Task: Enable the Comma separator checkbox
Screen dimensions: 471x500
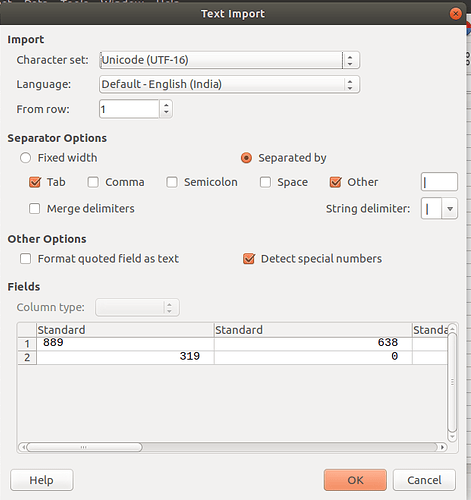Action: (x=93, y=182)
